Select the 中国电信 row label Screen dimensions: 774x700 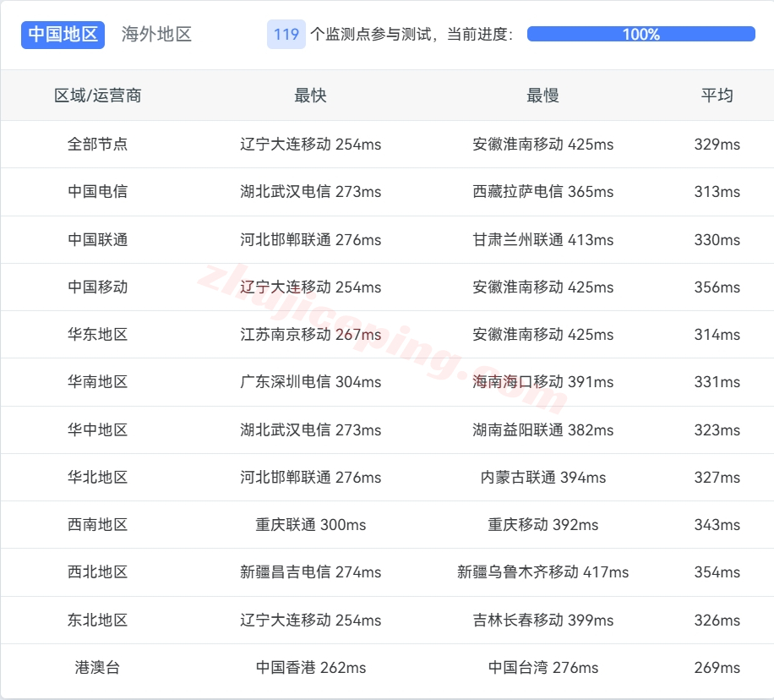[x=98, y=192]
